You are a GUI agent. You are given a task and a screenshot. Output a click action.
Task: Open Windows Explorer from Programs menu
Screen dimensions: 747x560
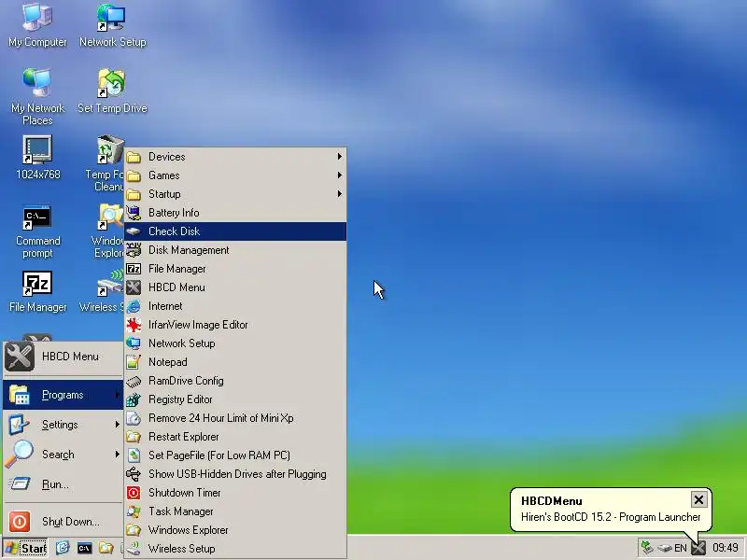point(235,530)
